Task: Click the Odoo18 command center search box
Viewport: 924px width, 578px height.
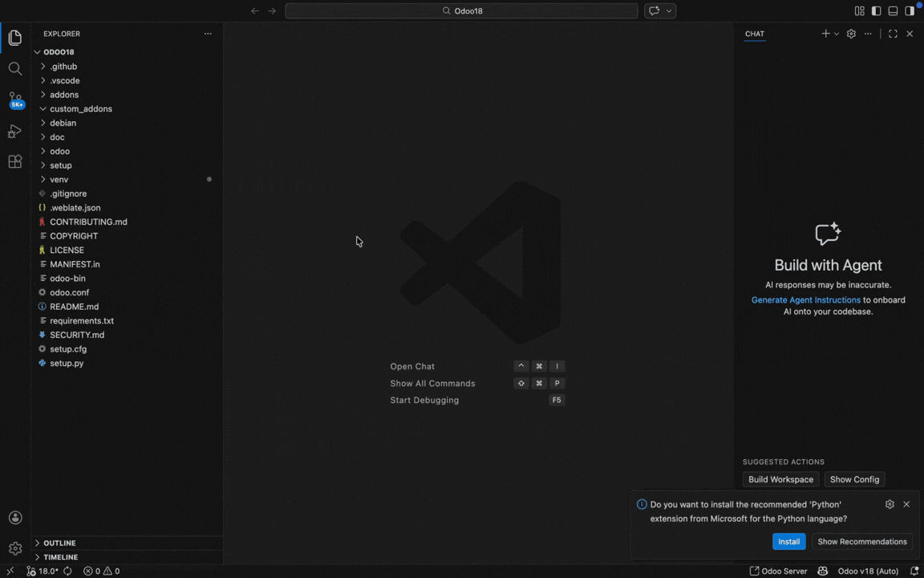Action: point(461,10)
